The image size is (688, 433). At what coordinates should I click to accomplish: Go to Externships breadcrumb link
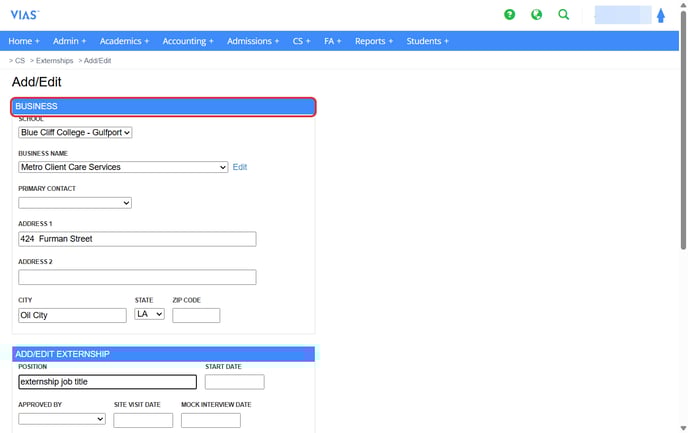click(x=54, y=61)
